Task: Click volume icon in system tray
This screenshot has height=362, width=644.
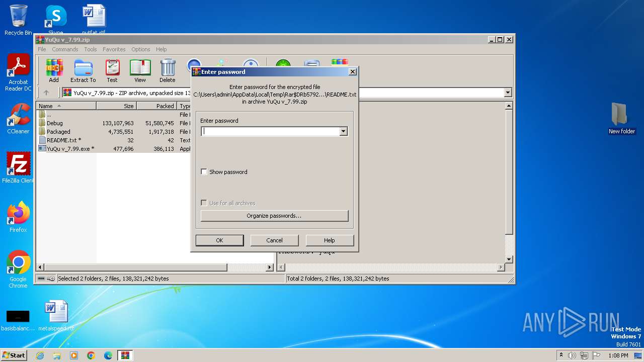Action: 572,355
